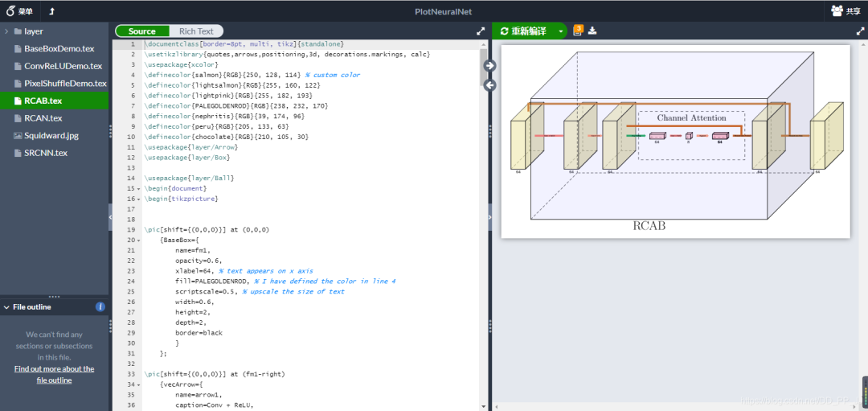Viewport: 868px width, 411px height.
Task: Download the PDF using the download icon
Action: click(593, 31)
